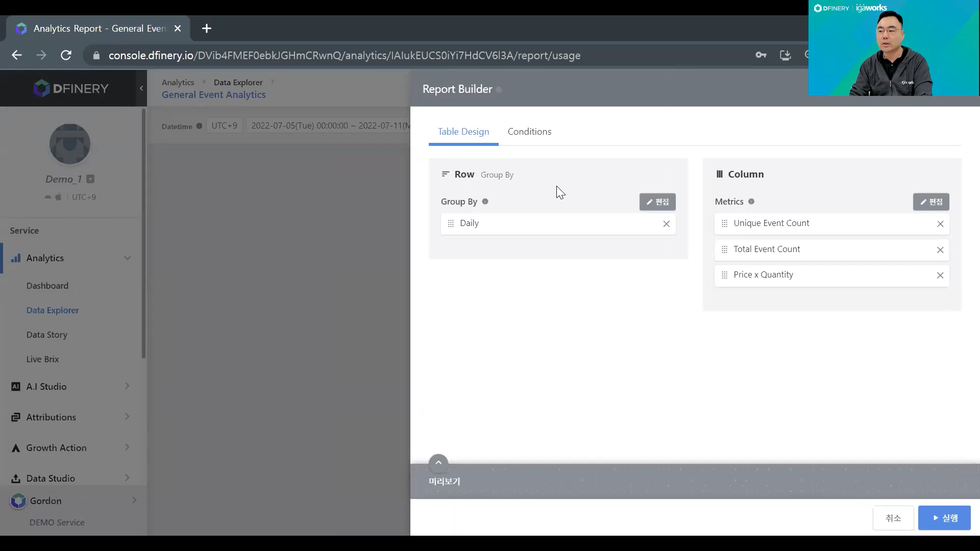Viewport: 980px width, 551px height.
Task: Reload the browser page
Action: tap(66, 55)
